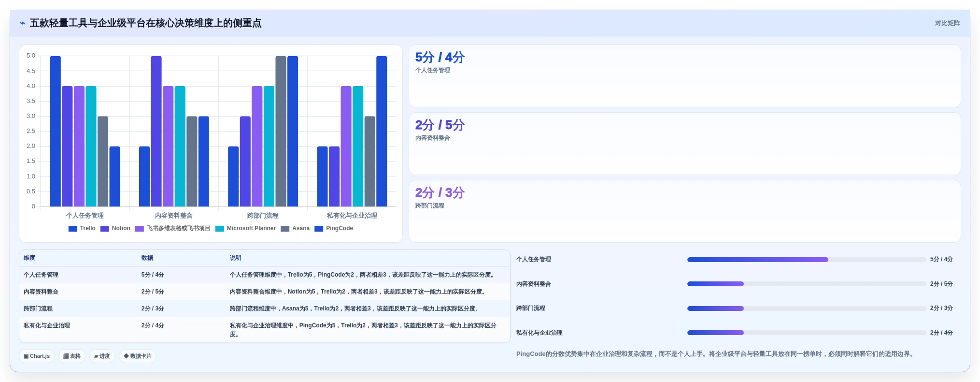980x382 pixels.
Task: Toggle the Microsoft Planner legend label
Action: [251, 229]
